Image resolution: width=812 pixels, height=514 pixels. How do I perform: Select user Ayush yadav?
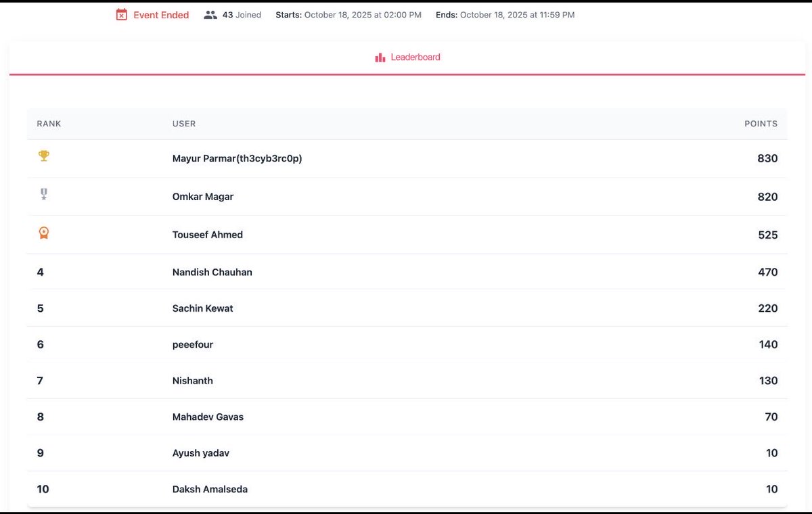pyautogui.click(x=201, y=453)
